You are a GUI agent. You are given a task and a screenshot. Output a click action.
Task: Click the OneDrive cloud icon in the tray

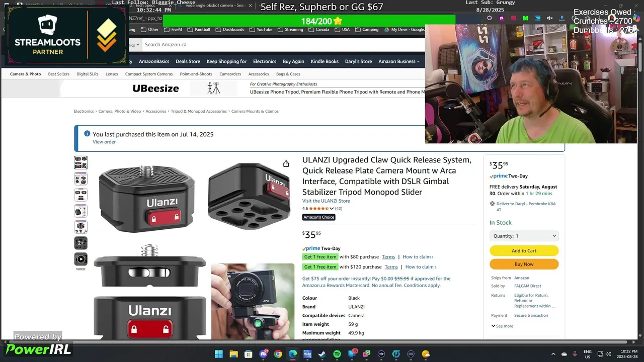point(564,354)
